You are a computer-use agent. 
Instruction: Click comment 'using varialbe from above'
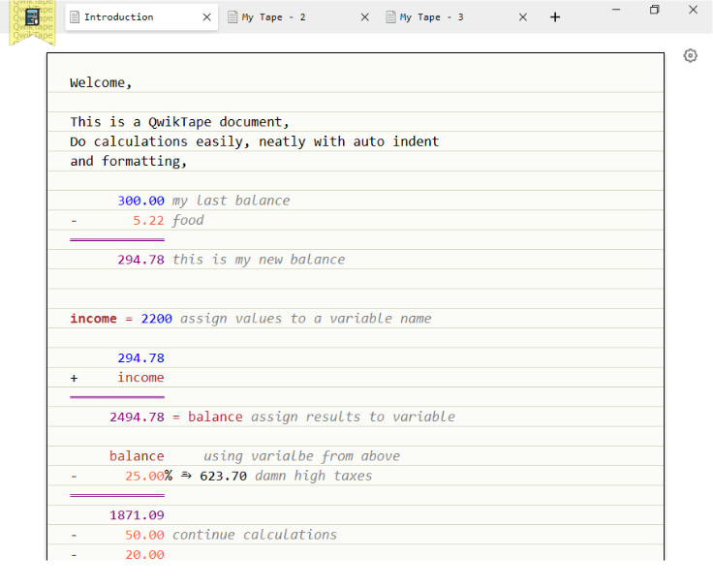pos(301,456)
